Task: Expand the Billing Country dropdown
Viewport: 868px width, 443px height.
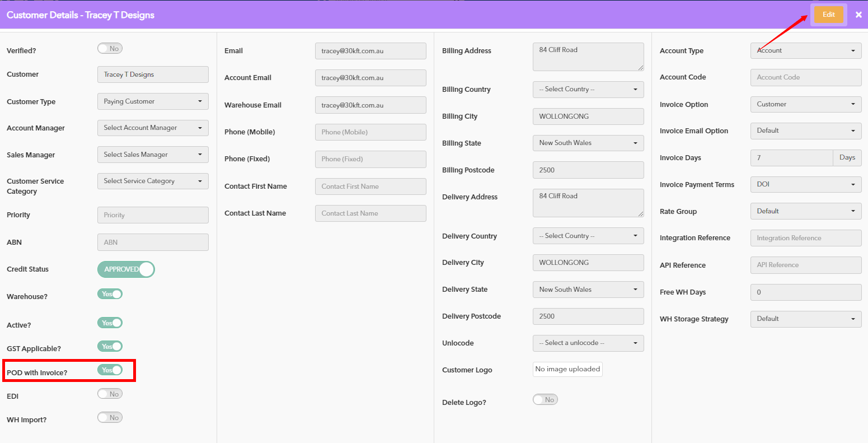Action: (x=588, y=90)
